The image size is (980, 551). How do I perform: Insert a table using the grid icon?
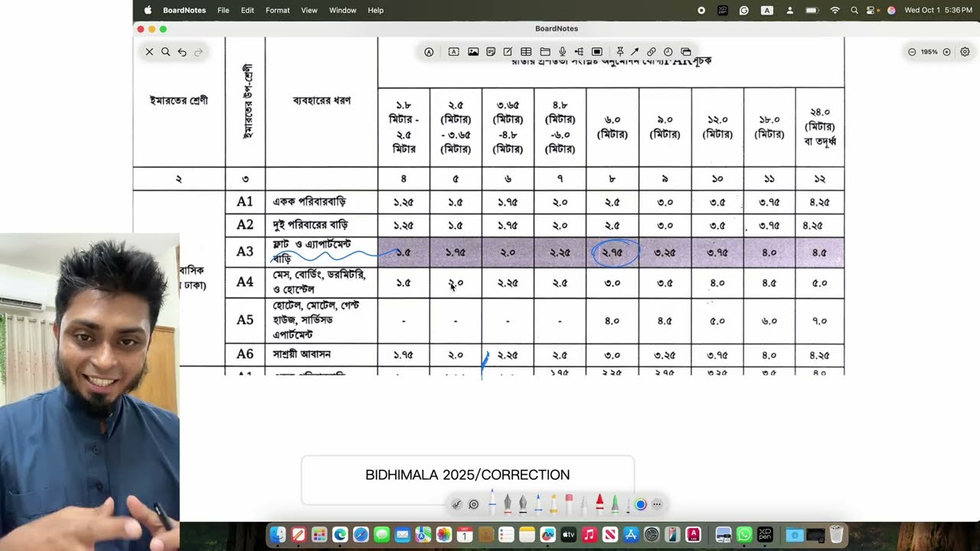click(x=526, y=52)
